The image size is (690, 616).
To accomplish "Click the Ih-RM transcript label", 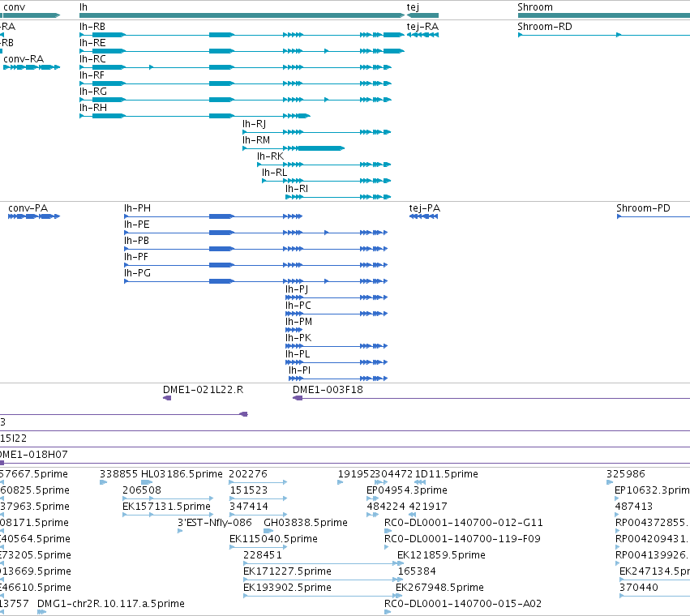I will pos(256,140).
